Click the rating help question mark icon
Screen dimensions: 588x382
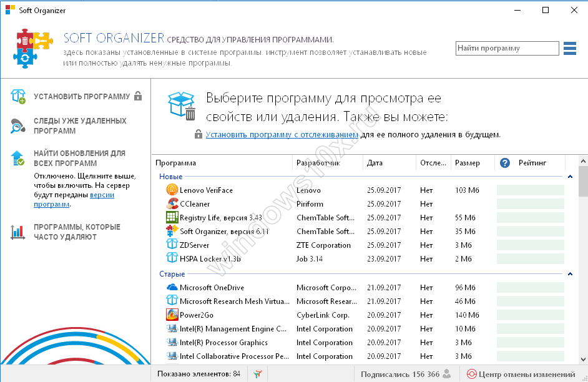(506, 163)
